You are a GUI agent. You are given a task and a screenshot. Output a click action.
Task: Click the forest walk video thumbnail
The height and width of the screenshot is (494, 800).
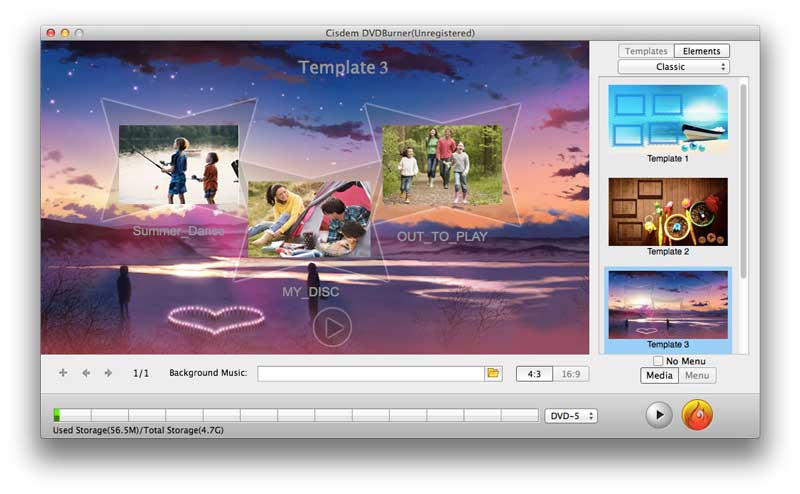click(442, 164)
